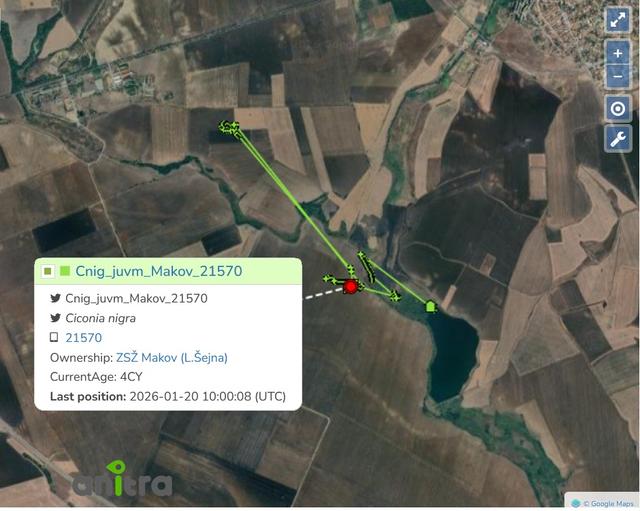Screen dimensions: 640x511
Task: Click the green track color swatch
Action: point(65,271)
